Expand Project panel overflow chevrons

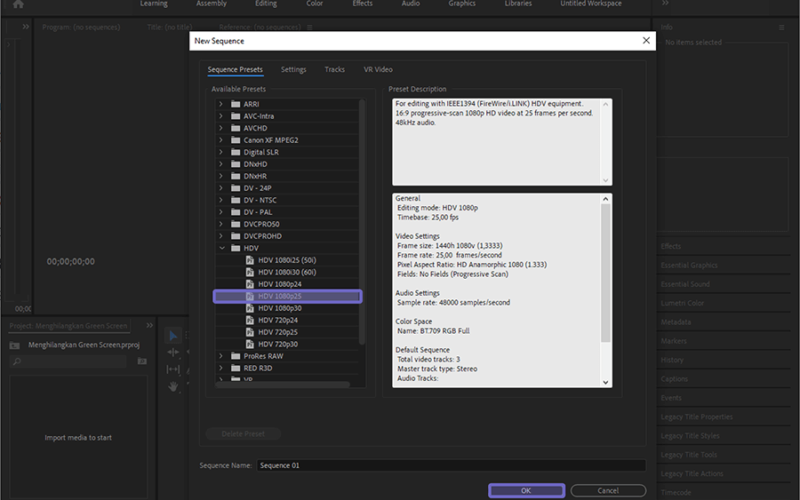pyautogui.click(x=149, y=326)
